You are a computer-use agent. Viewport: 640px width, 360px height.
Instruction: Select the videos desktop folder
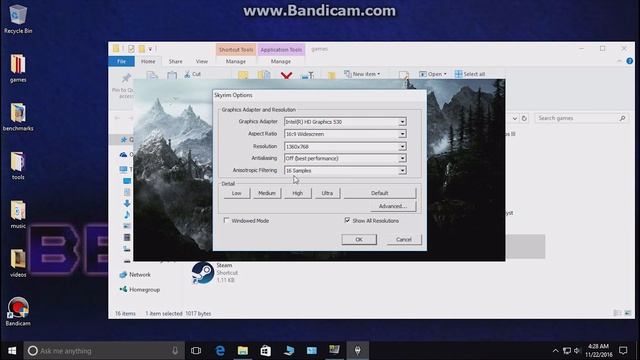tap(18, 263)
